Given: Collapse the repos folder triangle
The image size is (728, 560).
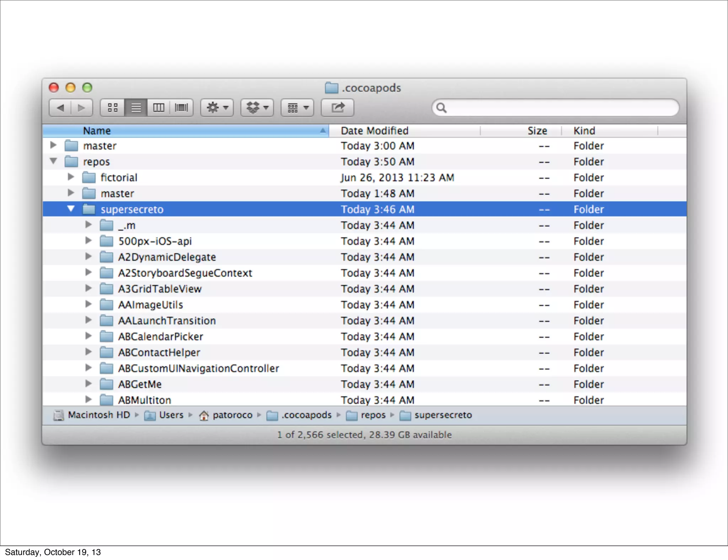Looking at the screenshot, I should click(53, 161).
